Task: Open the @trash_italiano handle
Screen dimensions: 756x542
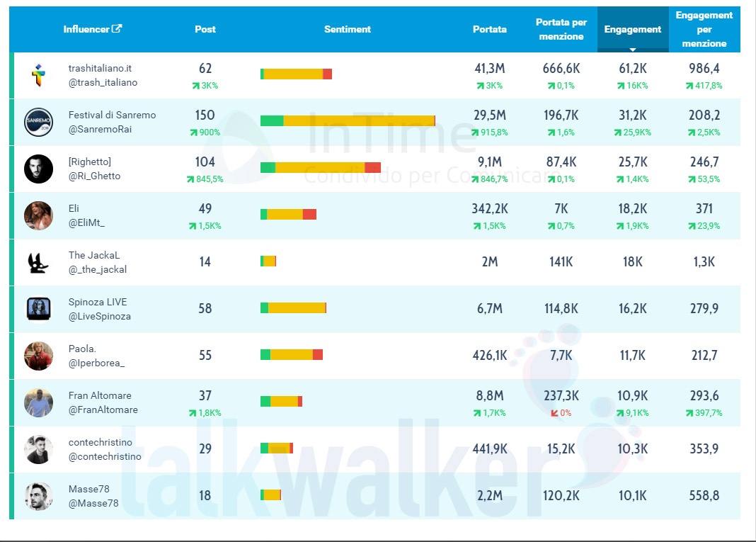Action: coord(103,82)
